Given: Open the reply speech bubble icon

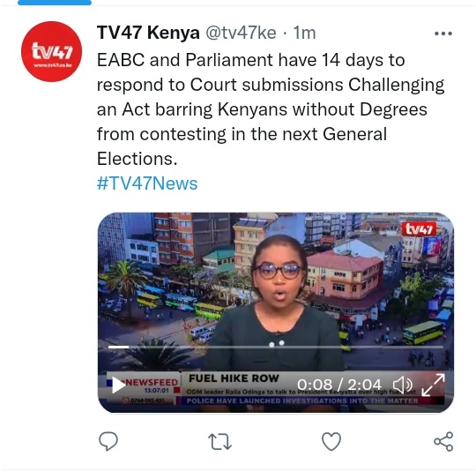Looking at the screenshot, I should click(x=108, y=441).
